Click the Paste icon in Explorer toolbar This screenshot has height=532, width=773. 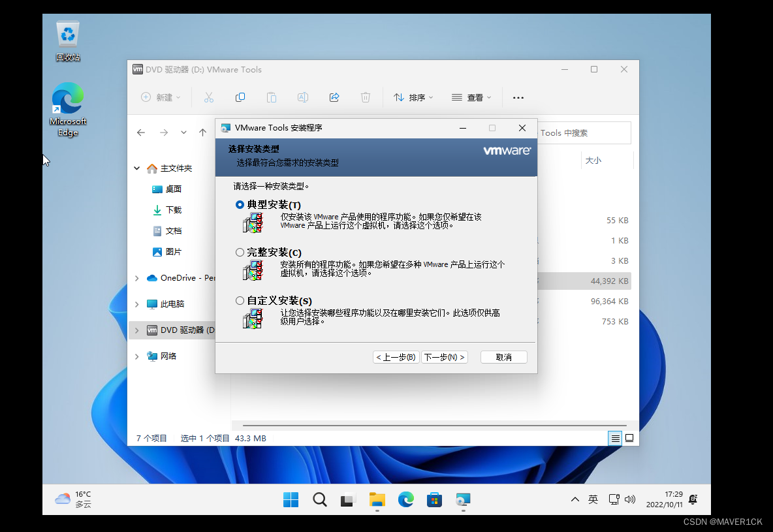[272, 98]
